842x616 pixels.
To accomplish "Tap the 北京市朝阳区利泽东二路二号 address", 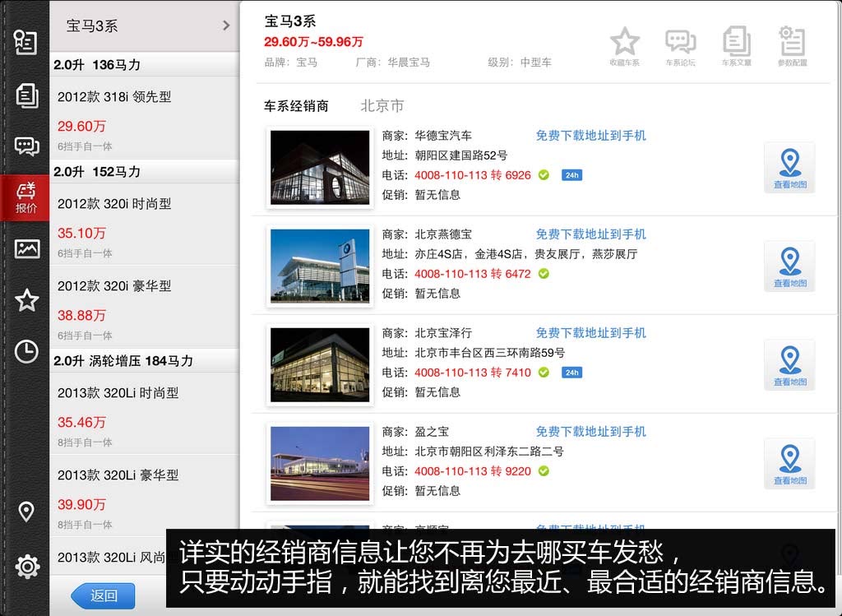I will (x=489, y=452).
